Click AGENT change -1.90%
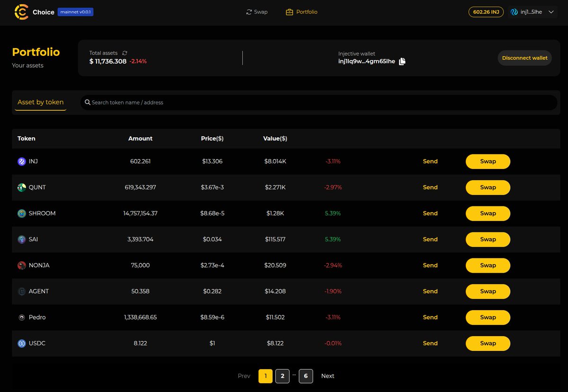 [333, 292]
